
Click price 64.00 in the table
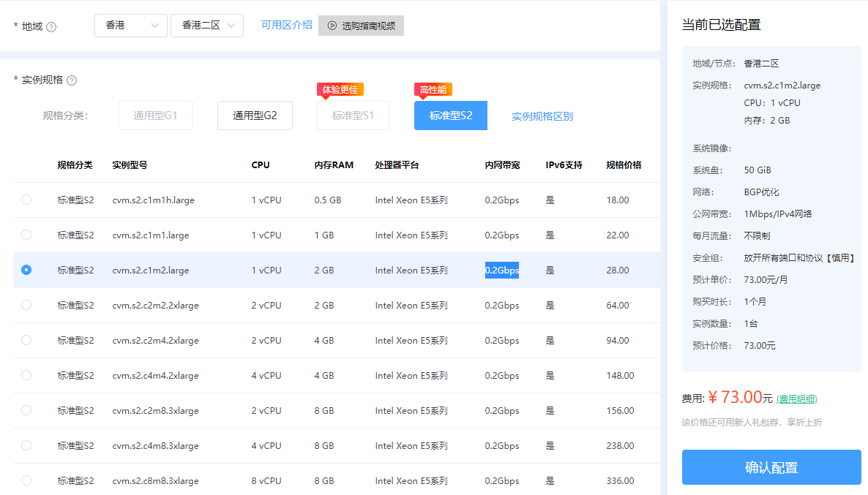(617, 306)
